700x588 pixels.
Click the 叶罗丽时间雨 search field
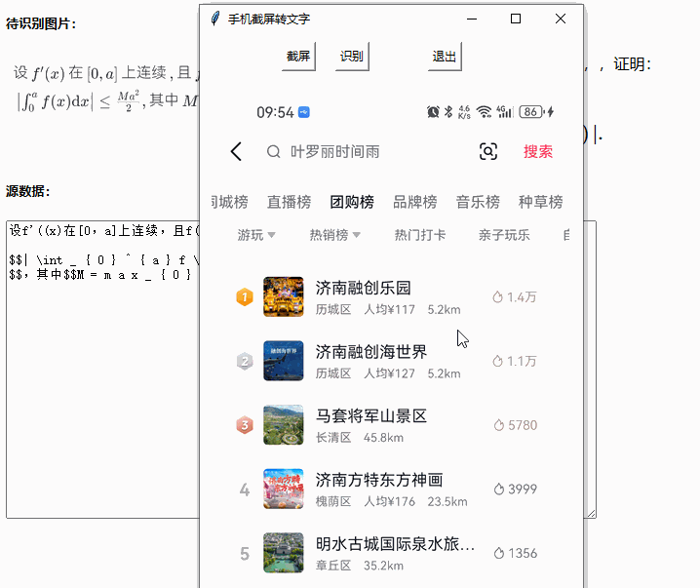(334, 152)
